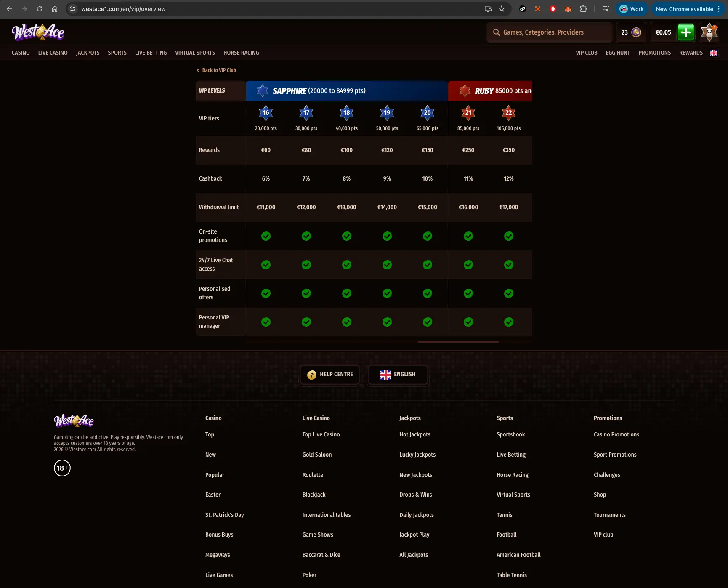The image size is (728, 588).
Task: Open the Hot Jackpots footer link
Action: [x=415, y=434]
